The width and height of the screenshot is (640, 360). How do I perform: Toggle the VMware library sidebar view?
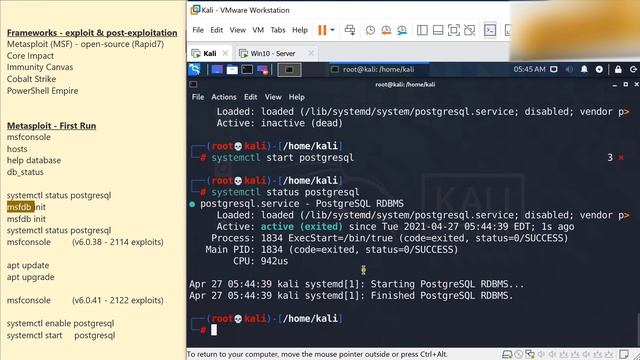(x=422, y=30)
